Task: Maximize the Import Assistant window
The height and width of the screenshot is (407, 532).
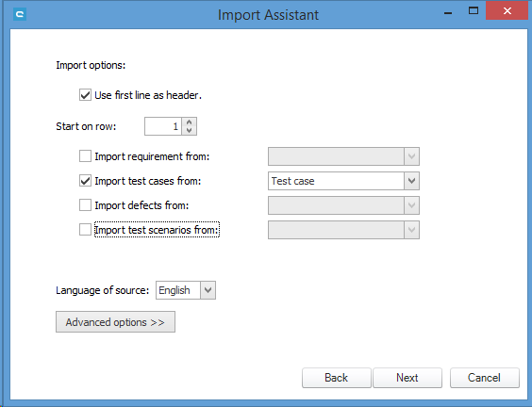Action: (x=474, y=11)
